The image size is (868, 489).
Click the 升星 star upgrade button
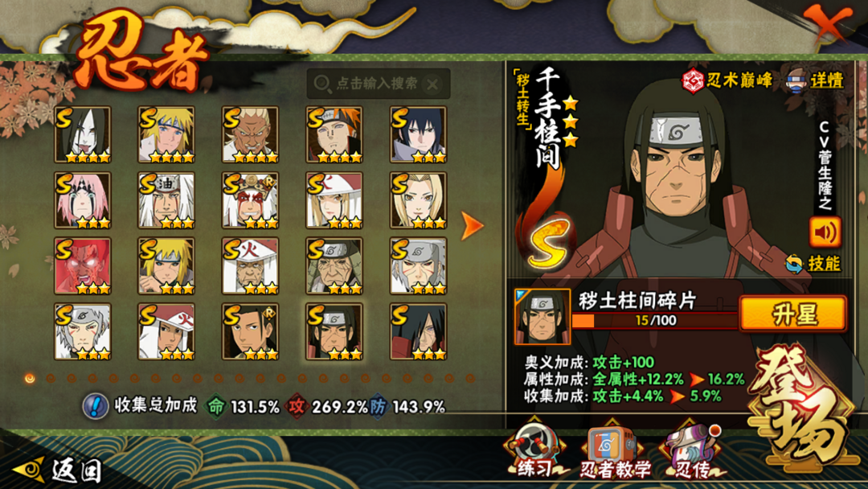pos(792,314)
